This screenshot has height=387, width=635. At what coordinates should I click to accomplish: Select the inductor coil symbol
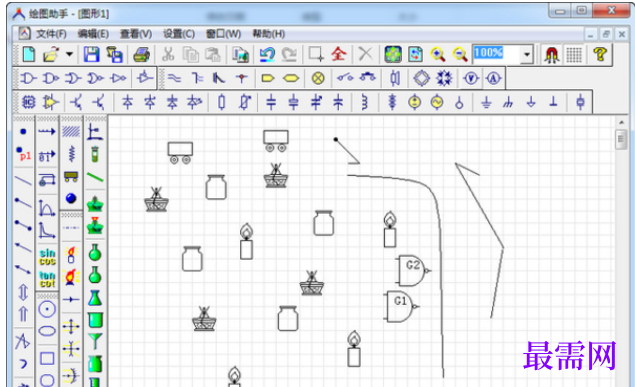point(364,102)
